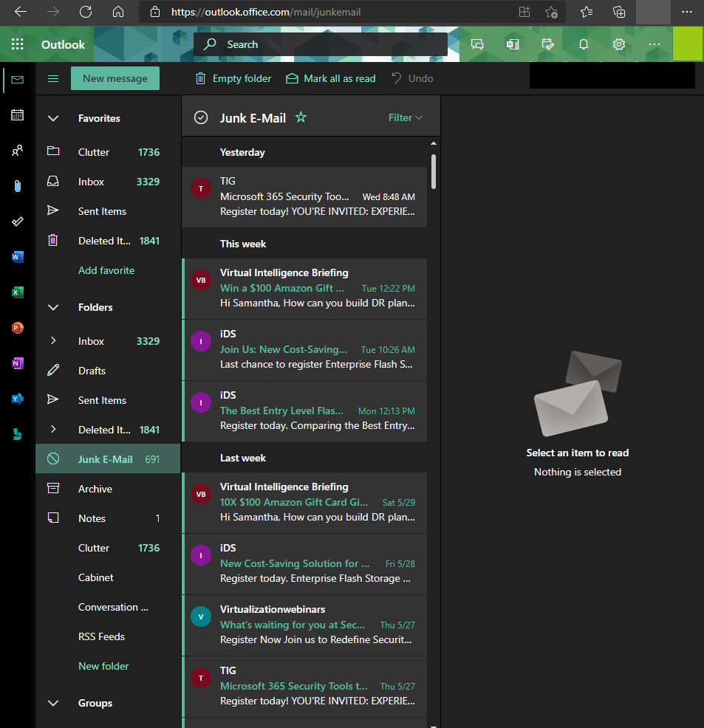This screenshot has width=704, height=728.
Task: Toggle the navigation pane hamburger button
Action: coord(53,78)
